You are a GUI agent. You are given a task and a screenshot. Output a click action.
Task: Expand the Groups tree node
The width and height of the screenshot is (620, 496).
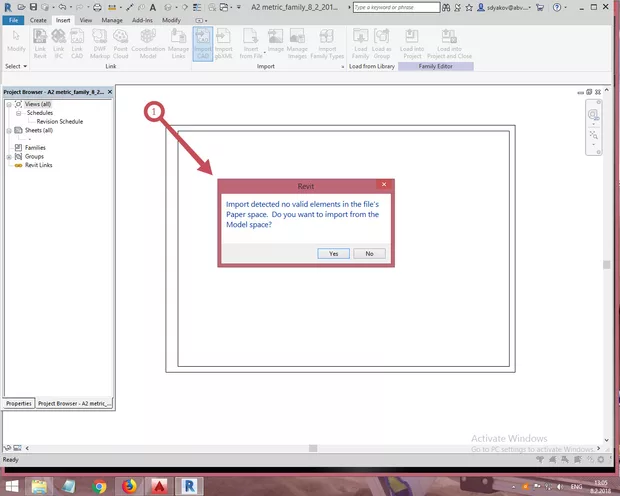9,156
